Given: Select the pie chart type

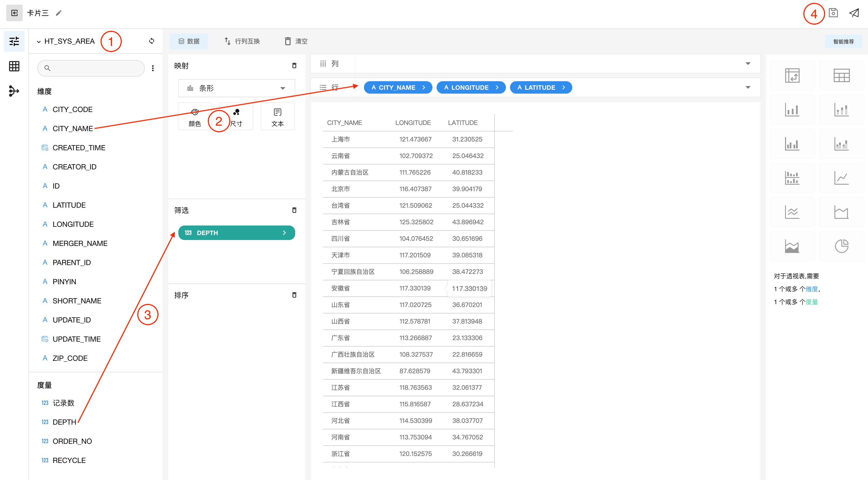Looking at the screenshot, I should [x=841, y=246].
